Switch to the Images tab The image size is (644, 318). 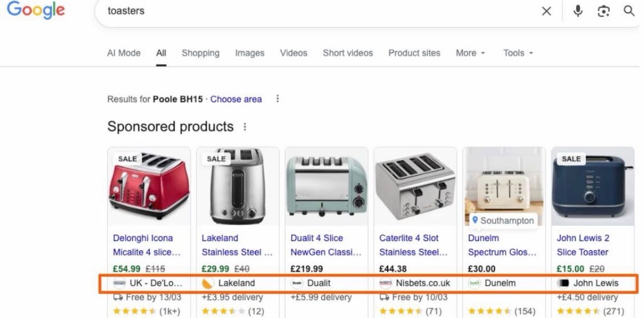[249, 53]
